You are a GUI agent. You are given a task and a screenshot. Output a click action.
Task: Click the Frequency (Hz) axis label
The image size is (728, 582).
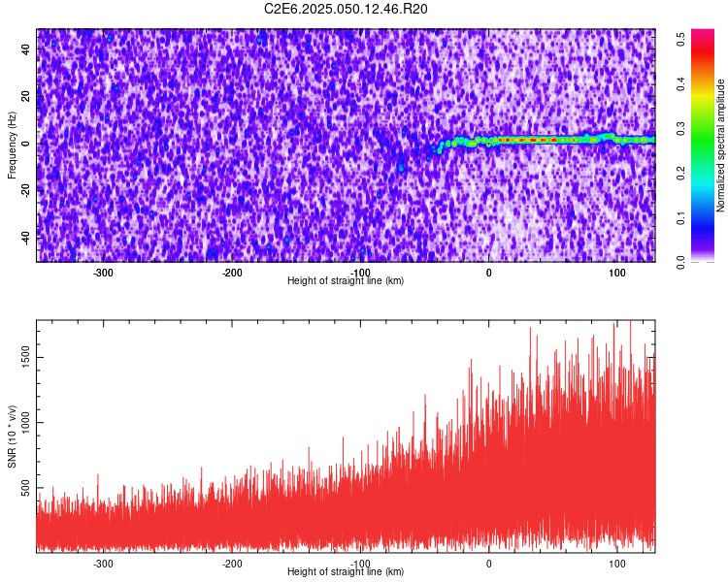pos(12,145)
